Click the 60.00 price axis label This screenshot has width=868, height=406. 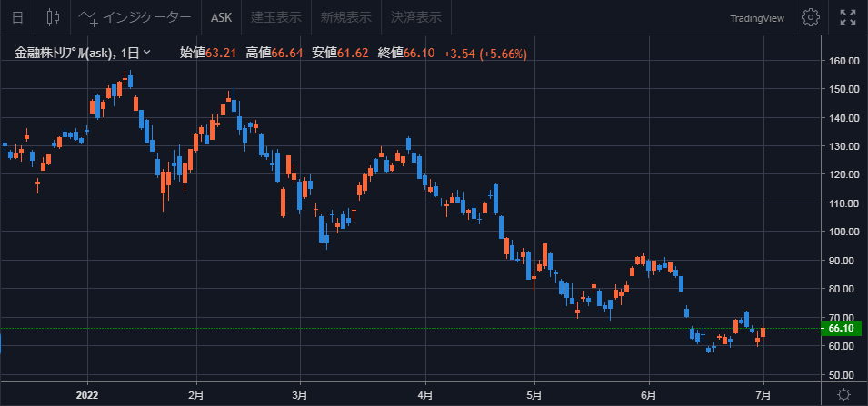point(843,346)
